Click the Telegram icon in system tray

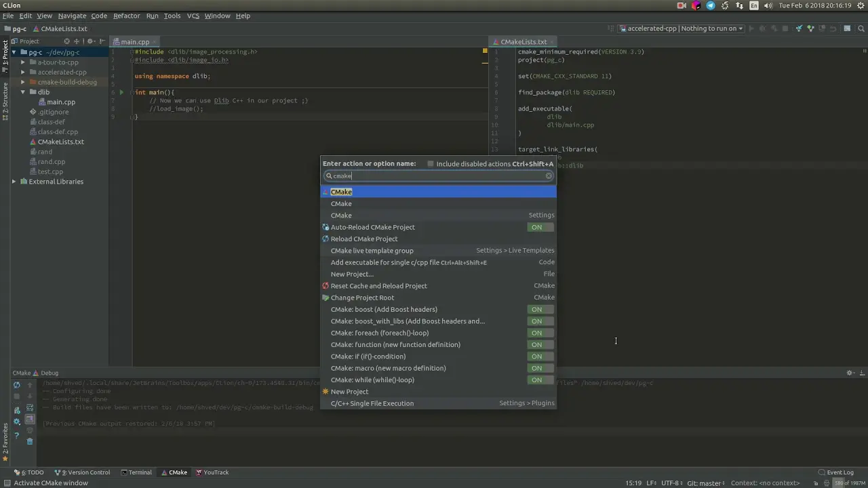711,5
